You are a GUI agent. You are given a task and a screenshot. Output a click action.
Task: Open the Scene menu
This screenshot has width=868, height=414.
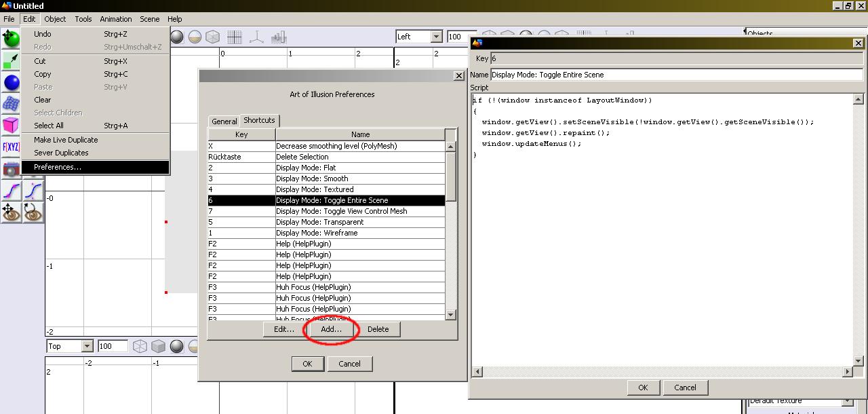click(150, 19)
